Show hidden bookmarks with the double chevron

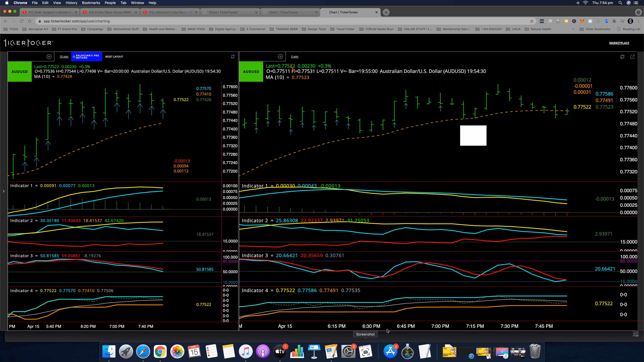(x=573, y=29)
